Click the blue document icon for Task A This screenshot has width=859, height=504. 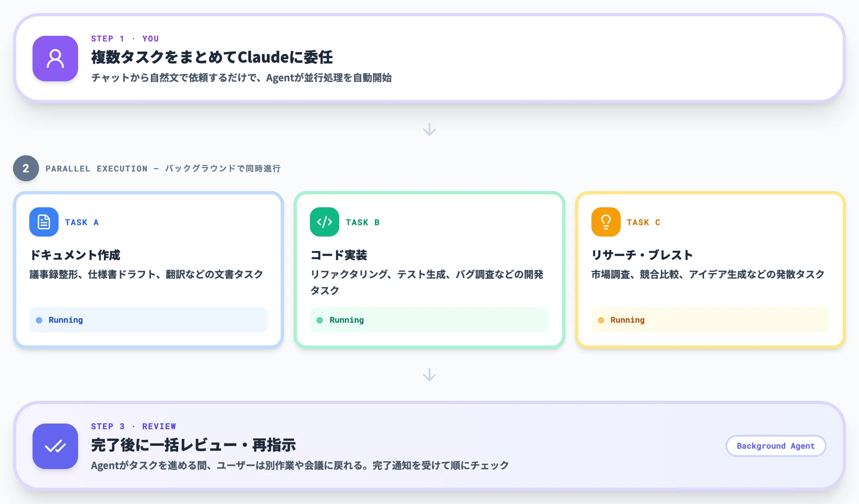tap(44, 222)
